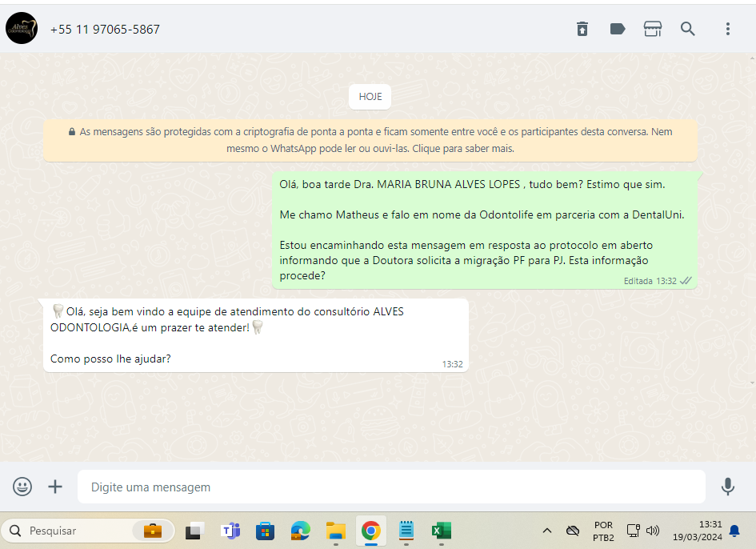Open Microsoft Teams from taskbar
This screenshot has height=549, width=756.
pos(230,531)
